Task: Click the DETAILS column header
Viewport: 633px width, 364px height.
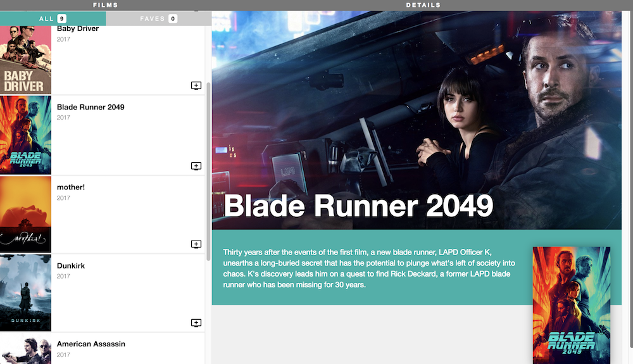Action: pyautogui.click(x=423, y=5)
